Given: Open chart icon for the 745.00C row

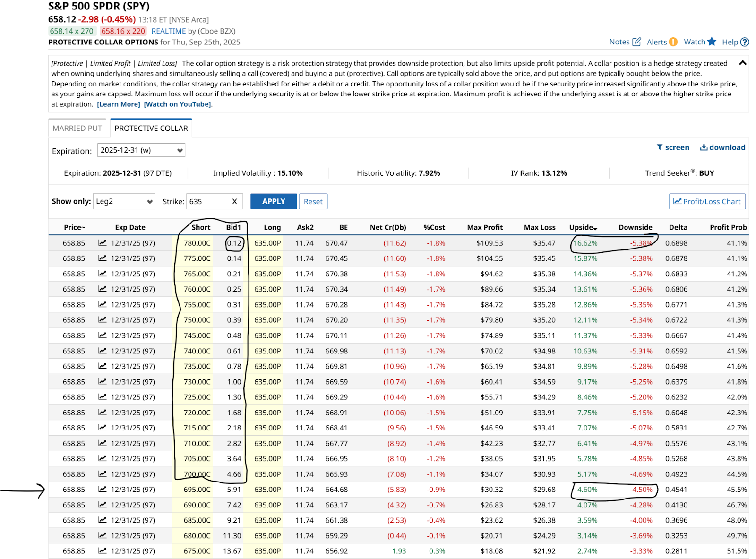Looking at the screenshot, I should click(x=102, y=335).
